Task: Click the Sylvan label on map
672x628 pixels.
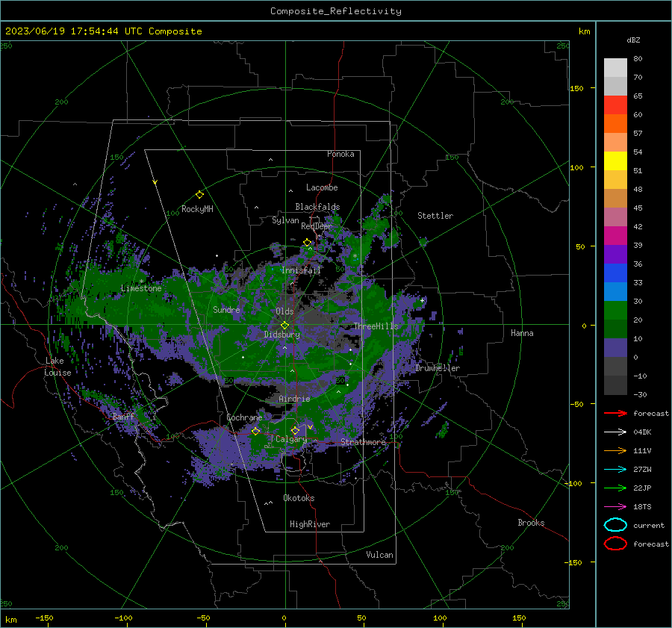Action: click(285, 220)
